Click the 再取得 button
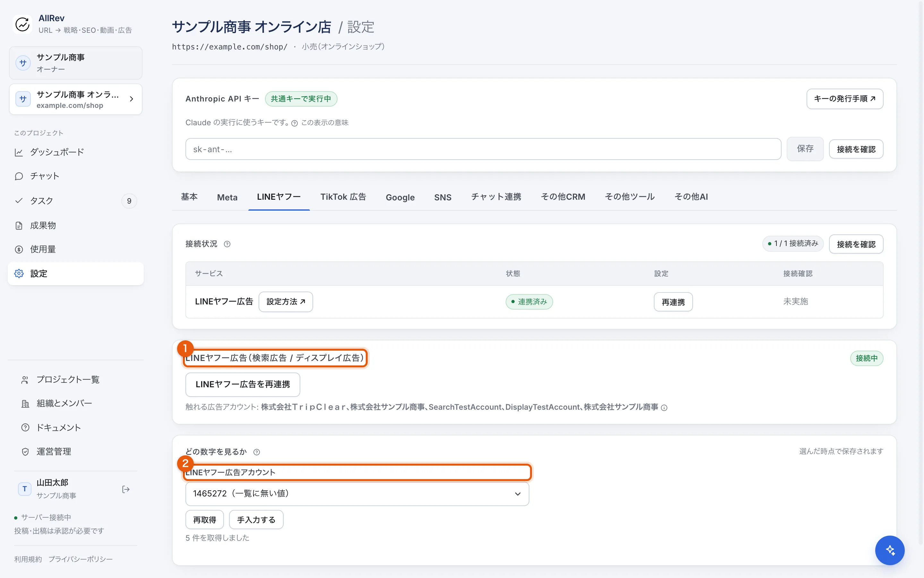924x578 pixels. coord(204,520)
